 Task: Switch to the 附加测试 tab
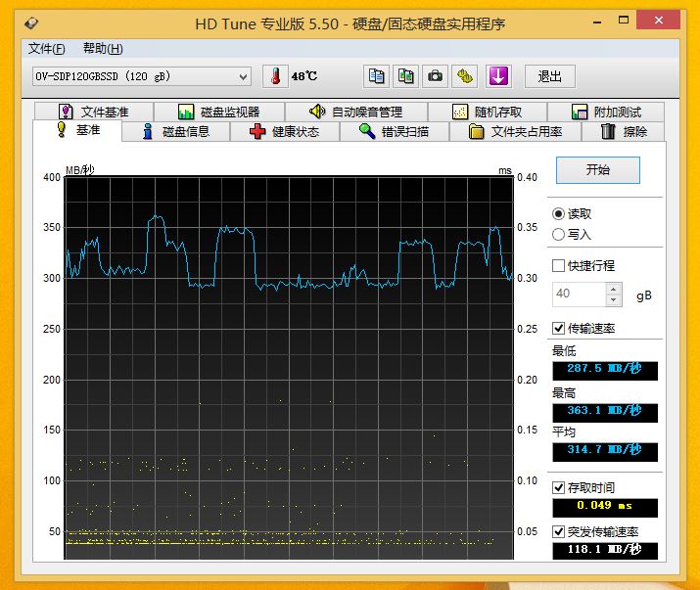[606, 112]
